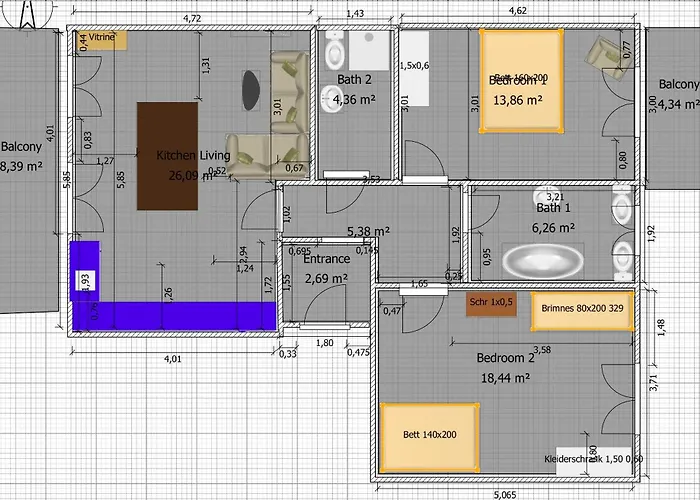This screenshot has height=500, width=700.
Task: Select the white 1,5x0,6 wardrobe
Action: (x=414, y=68)
